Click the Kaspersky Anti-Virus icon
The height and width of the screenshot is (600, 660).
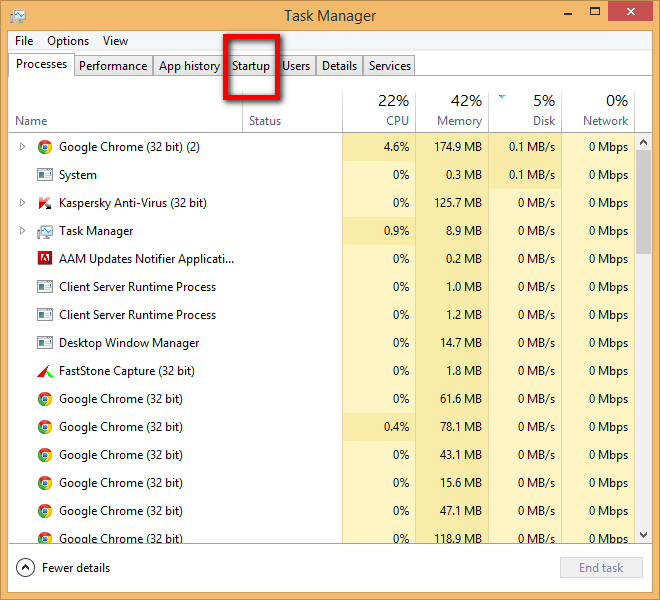pos(45,203)
